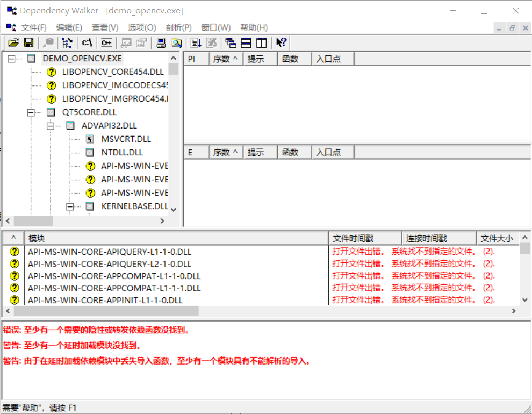
Task: Save the current dependency session
Action: [28, 42]
